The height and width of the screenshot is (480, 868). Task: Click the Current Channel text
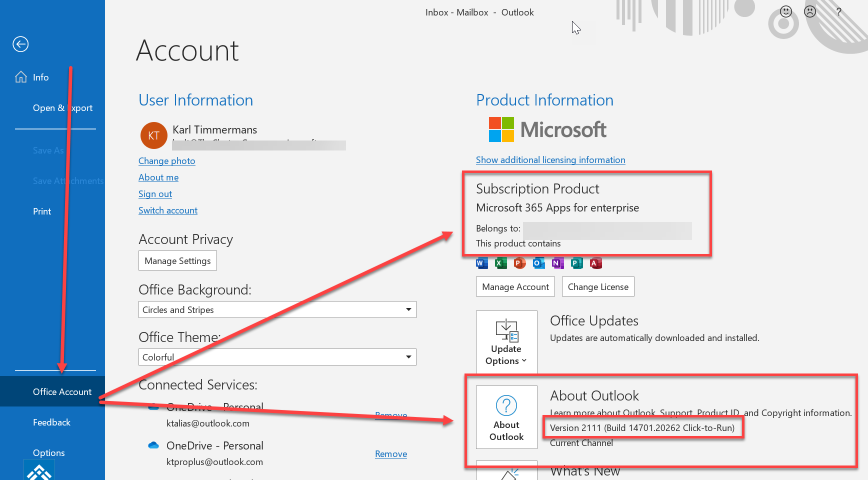[x=581, y=442]
